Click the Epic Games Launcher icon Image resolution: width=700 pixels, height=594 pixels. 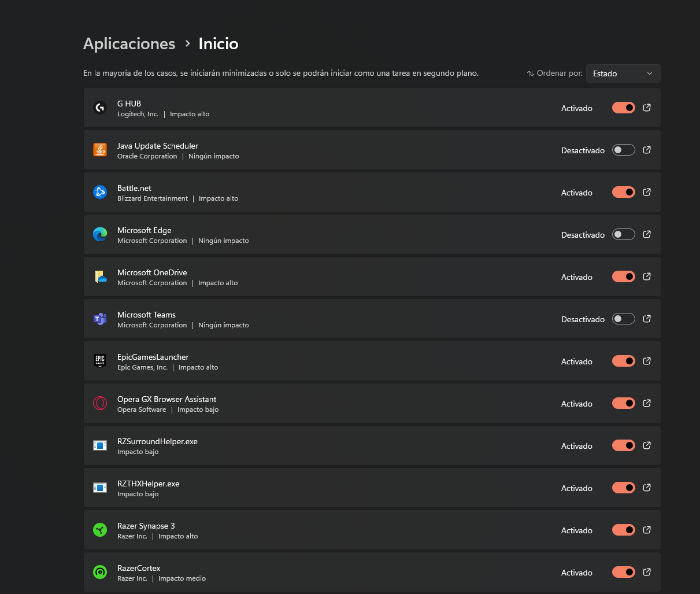tap(100, 361)
